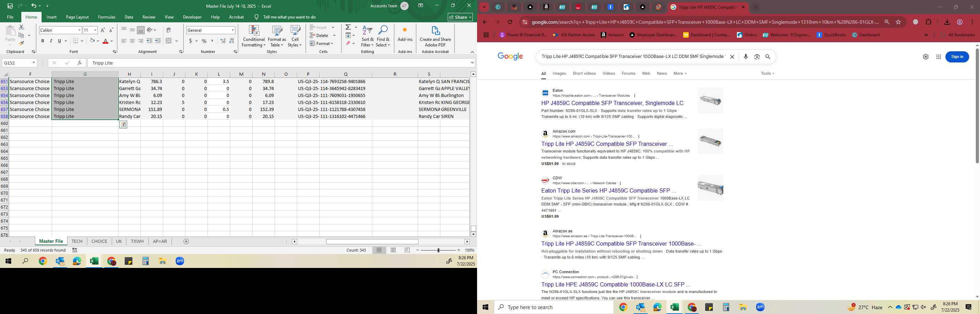Screen dimensions: 980x314
Task: Click the Paste Options icon below G658
Action: pos(123,125)
